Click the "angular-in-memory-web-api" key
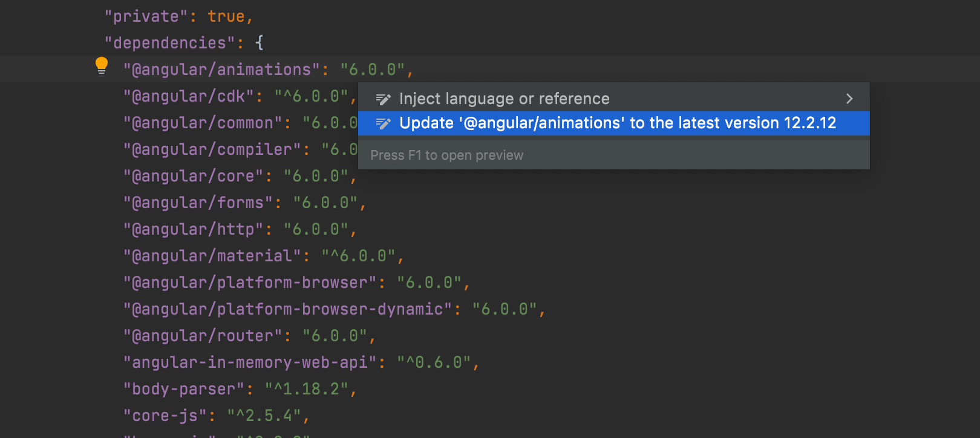The width and height of the screenshot is (980, 438). click(x=249, y=363)
